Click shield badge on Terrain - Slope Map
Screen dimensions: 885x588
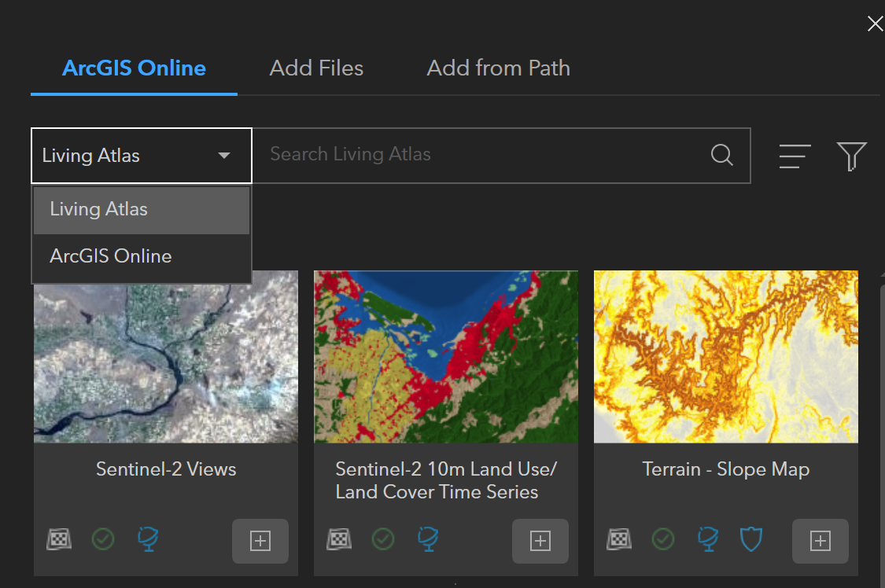tap(751, 539)
